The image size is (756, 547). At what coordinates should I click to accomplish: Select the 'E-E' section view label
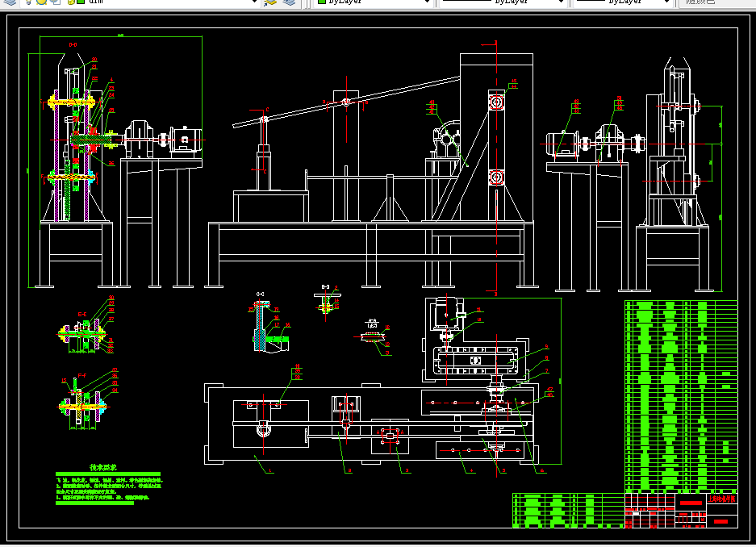pos(82,314)
